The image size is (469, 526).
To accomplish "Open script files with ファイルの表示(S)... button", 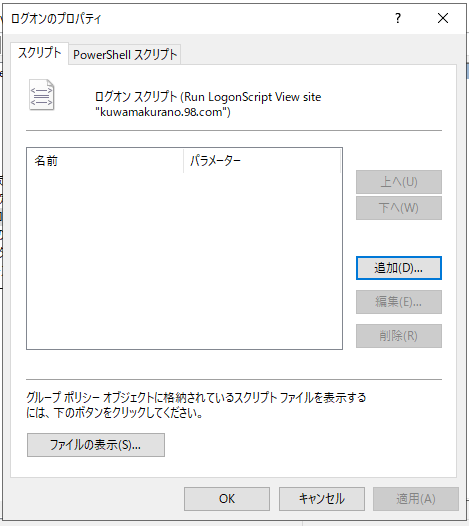I will pos(96,445).
